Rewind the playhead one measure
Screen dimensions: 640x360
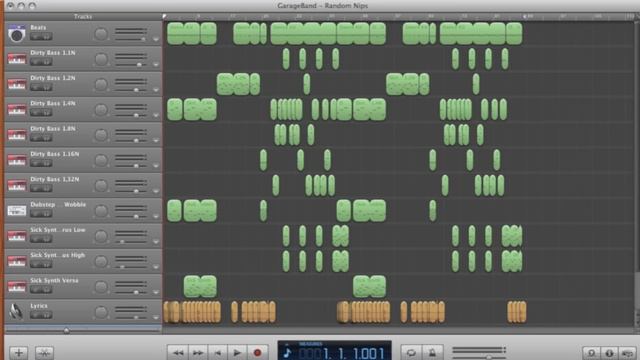(178, 352)
